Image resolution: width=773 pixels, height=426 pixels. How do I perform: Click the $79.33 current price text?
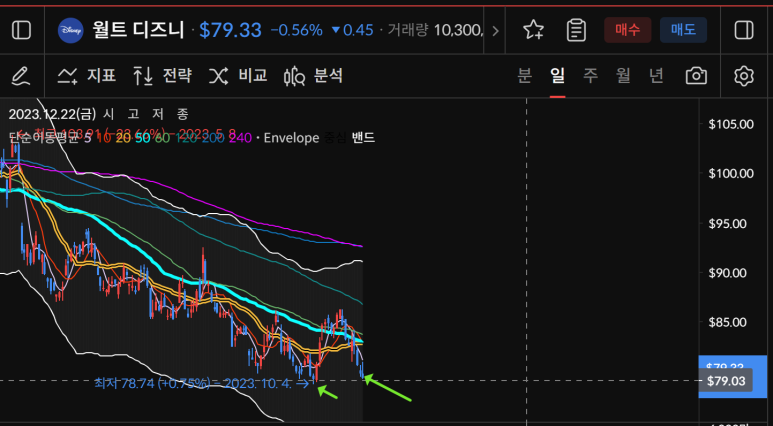pyautogui.click(x=230, y=31)
